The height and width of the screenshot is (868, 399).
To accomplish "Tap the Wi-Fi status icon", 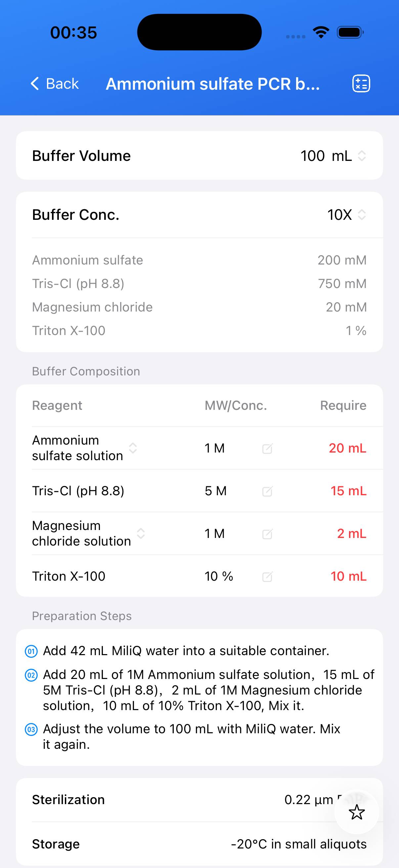I will click(x=321, y=32).
